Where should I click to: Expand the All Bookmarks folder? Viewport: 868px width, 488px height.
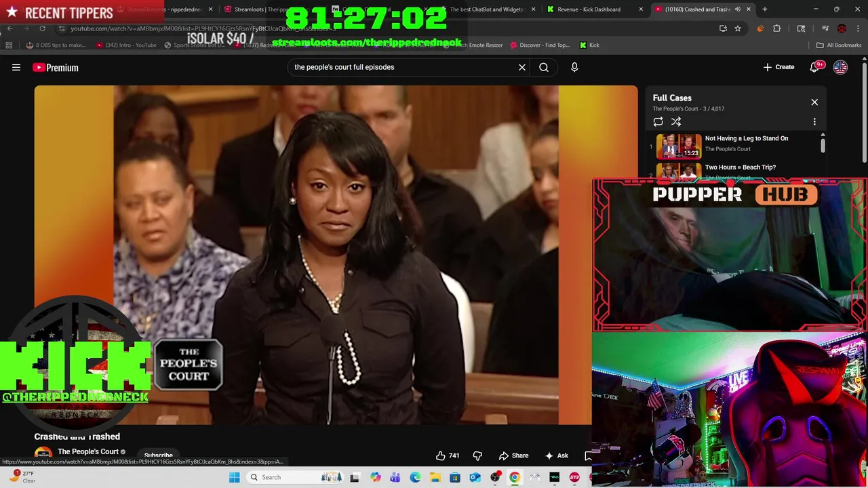839,45
